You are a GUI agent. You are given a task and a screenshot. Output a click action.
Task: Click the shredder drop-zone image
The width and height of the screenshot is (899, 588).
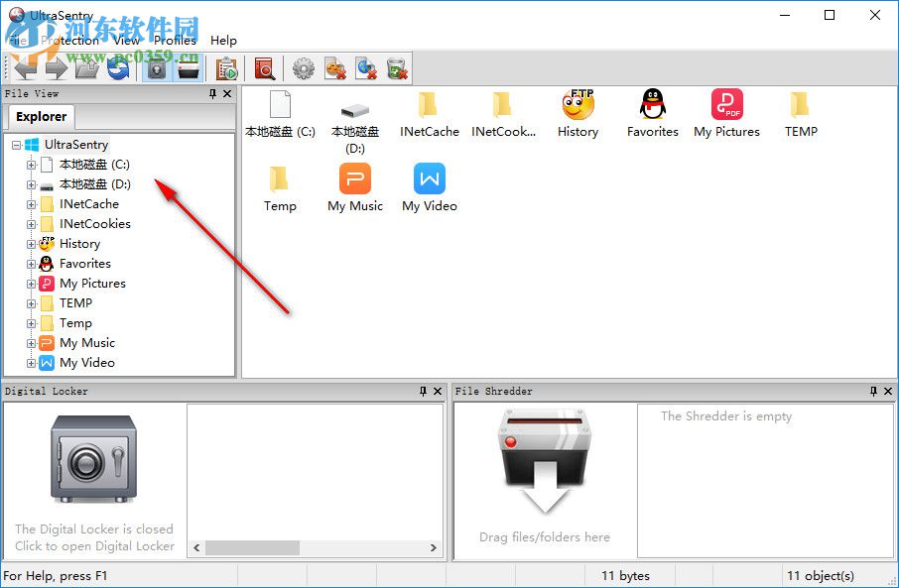[544, 461]
